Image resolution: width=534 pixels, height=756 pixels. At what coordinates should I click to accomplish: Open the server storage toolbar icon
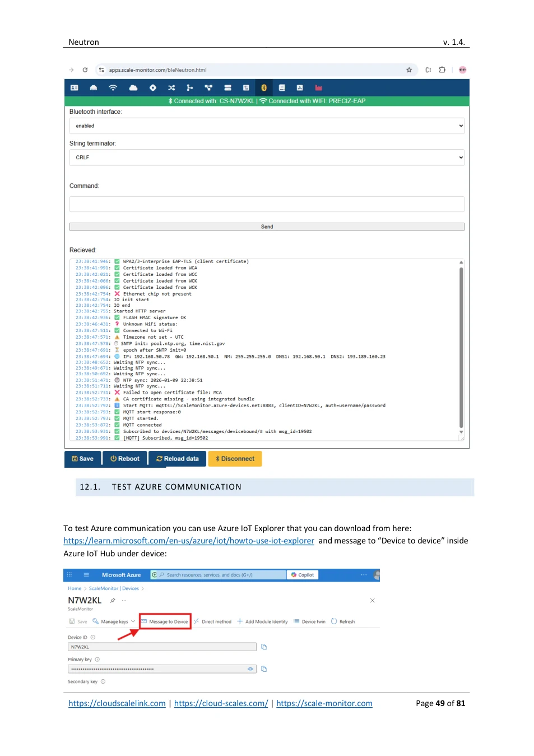pos(227,87)
